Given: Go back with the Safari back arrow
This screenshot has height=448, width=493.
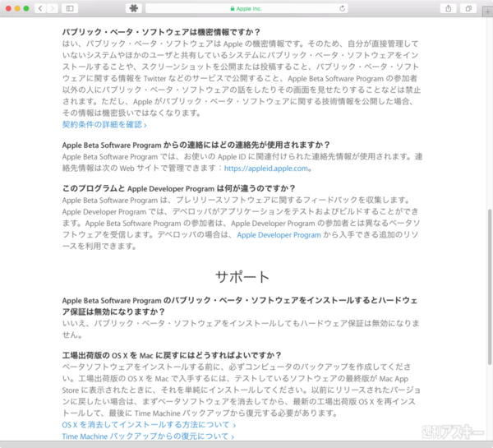Looking at the screenshot, I should pyautogui.click(x=40, y=8).
